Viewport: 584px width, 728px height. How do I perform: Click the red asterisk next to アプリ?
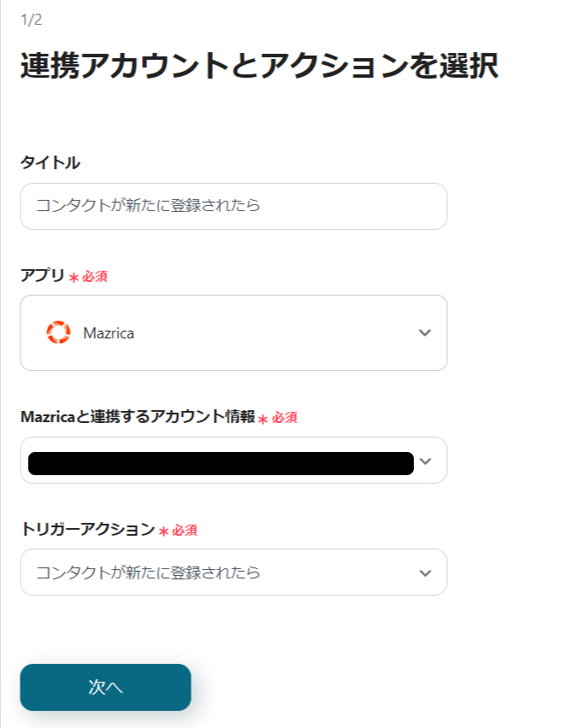point(74,277)
